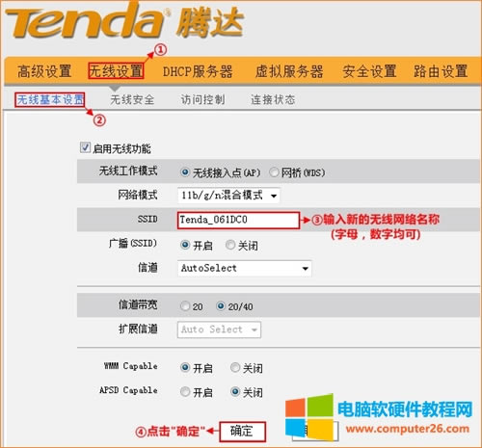The image size is (482, 448).
Task: Enable APSD Capable with 开启 radio
Action: click(x=185, y=391)
